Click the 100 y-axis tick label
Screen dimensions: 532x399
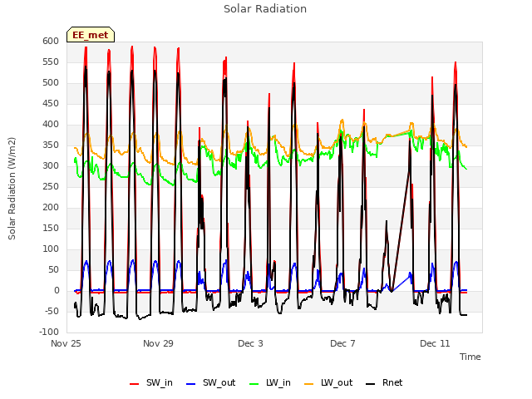[x=51, y=249]
